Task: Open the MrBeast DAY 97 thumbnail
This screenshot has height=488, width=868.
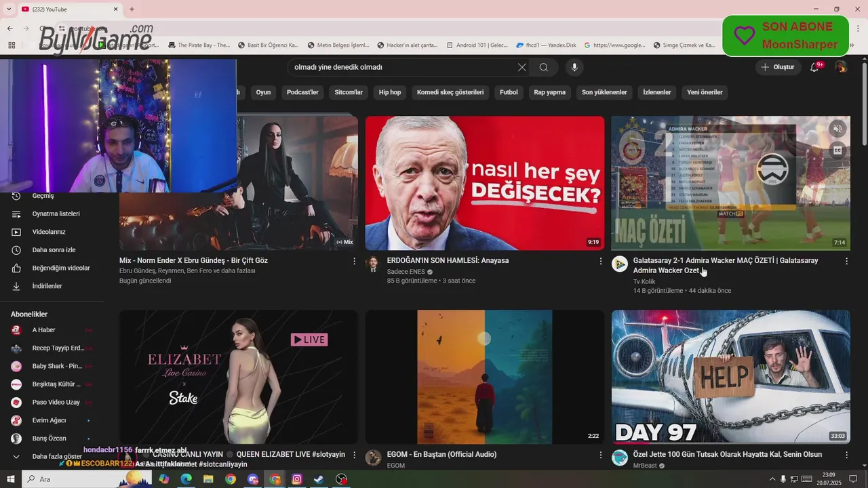Action: (x=731, y=377)
